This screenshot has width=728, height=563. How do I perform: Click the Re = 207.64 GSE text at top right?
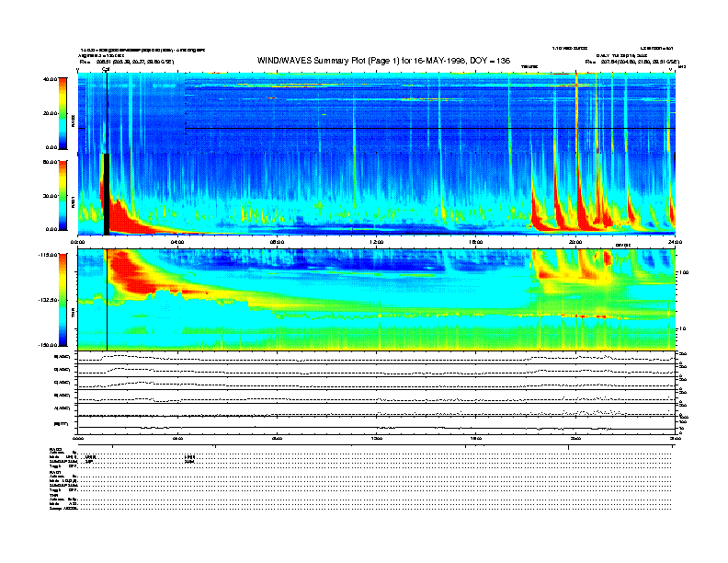point(631,62)
